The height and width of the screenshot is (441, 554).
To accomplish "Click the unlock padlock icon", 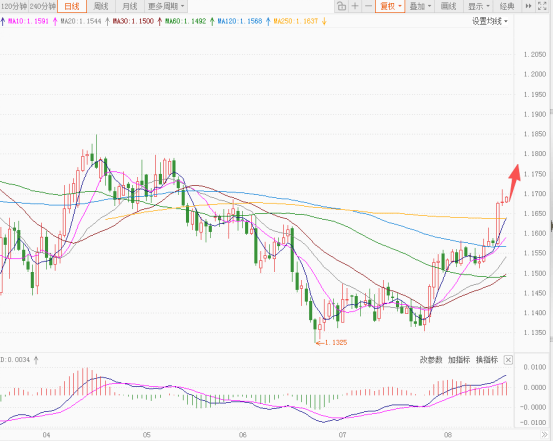I will [x=341, y=6].
